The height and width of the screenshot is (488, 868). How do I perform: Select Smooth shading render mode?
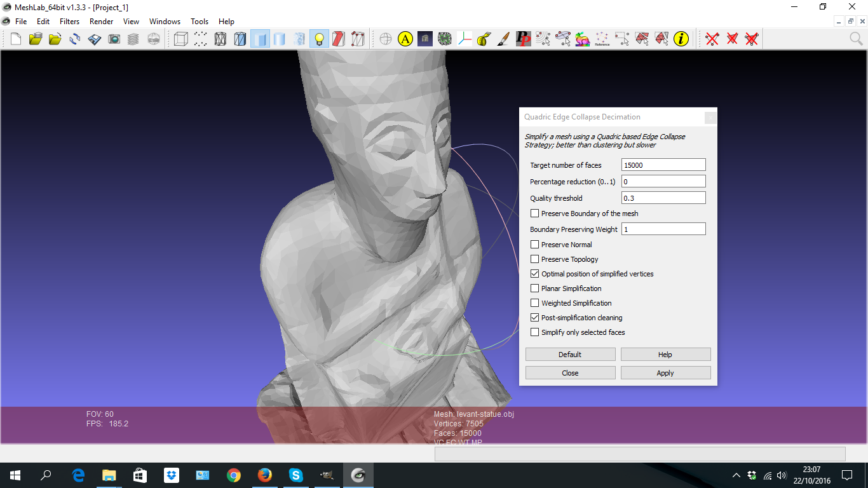(x=279, y=39)
